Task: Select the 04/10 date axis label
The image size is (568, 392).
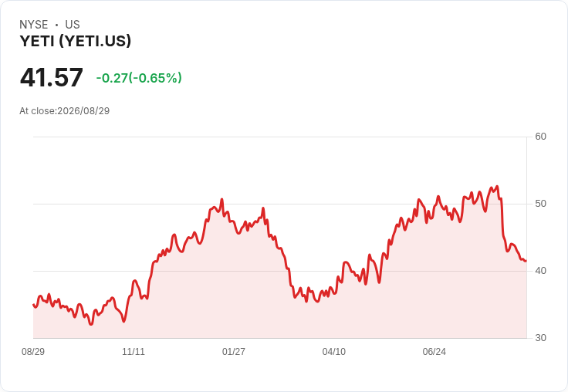Action: 334,351
